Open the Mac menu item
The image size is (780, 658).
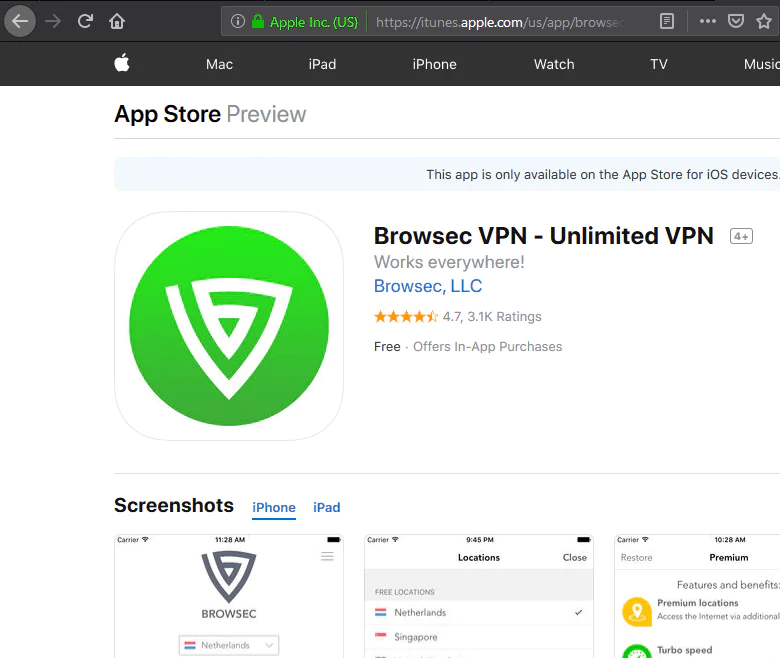click(x=219, y=64)
